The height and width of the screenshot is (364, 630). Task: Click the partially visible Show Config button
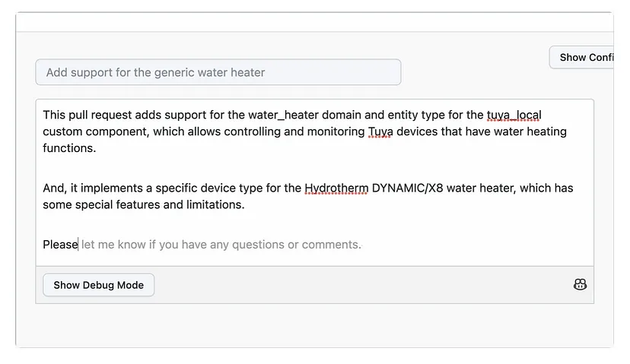pos(584,57)
